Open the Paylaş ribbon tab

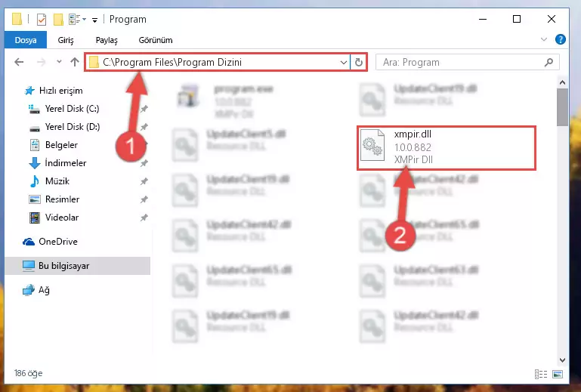point(107,40)
